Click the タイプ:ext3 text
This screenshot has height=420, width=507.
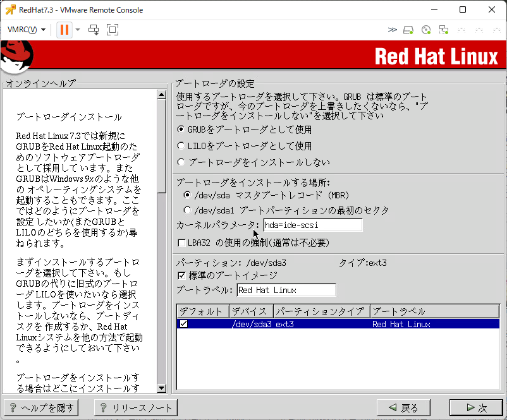tap(362, 263)
